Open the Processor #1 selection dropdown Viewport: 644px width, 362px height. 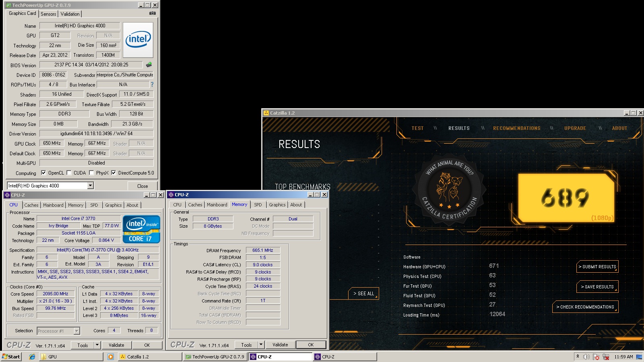pyautogui.click(x=76, y=331)
